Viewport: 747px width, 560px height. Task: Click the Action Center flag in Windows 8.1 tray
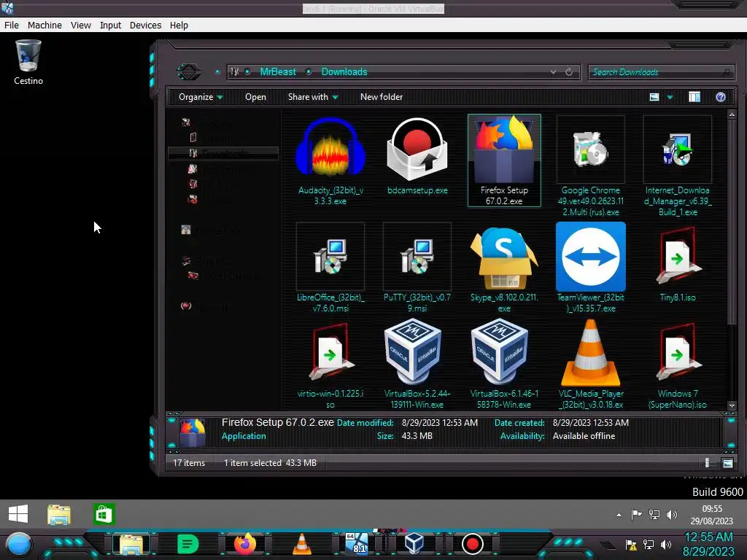click(636, 515)
